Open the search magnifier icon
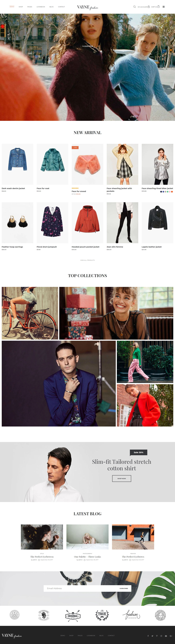This screenshot has height=644, width=175. click(135, 7)
